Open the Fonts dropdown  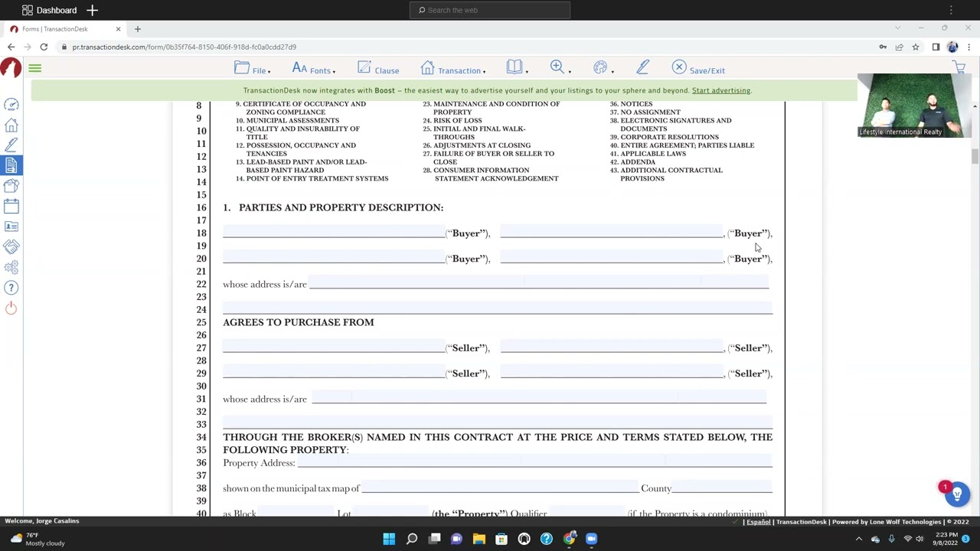point(313,69)
